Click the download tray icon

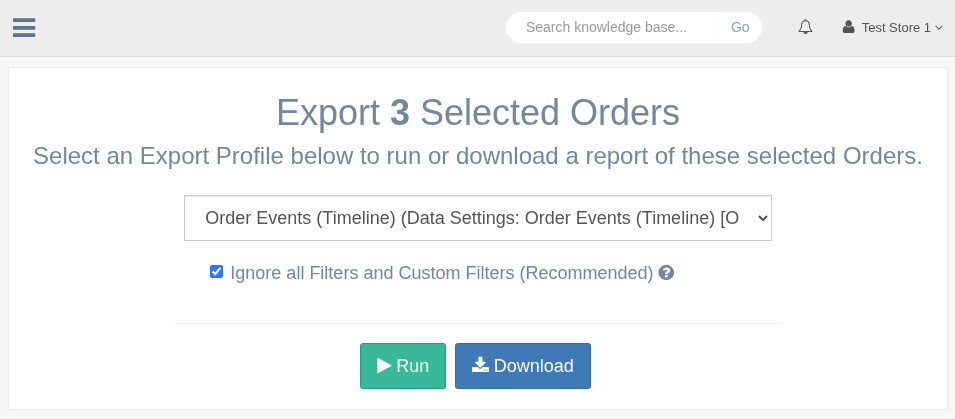point(480,365)
